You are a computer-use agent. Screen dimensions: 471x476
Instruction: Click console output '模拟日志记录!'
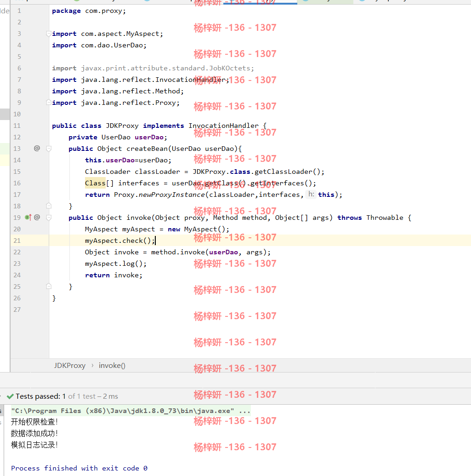point(34,445)
